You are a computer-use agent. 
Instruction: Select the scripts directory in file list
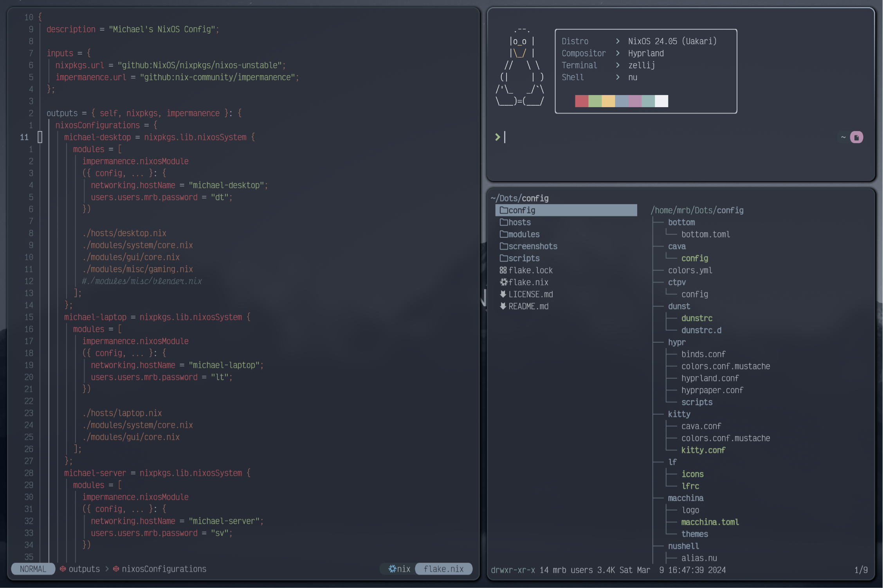524,258
